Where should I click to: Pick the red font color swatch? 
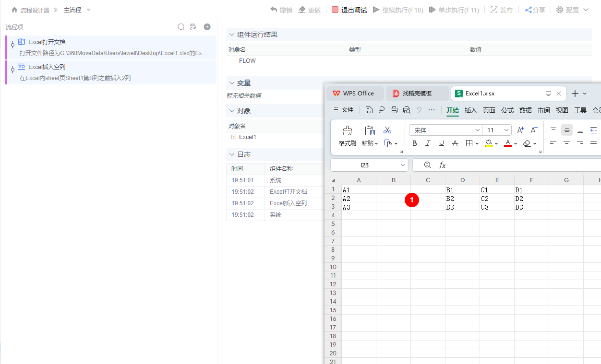pyautogui.click(x=507, y=145)
